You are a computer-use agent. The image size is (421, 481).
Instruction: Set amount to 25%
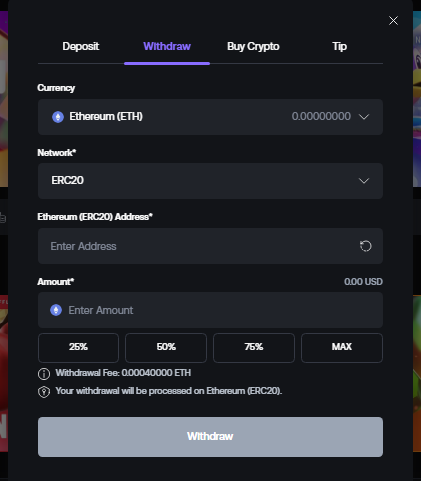point(78,347)
